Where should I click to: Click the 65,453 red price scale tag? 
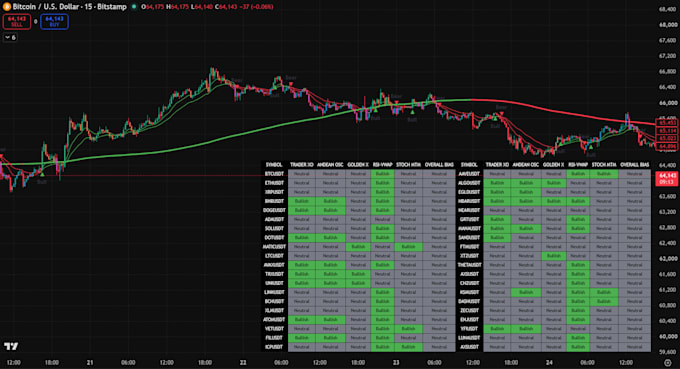[x=667, y=123]
